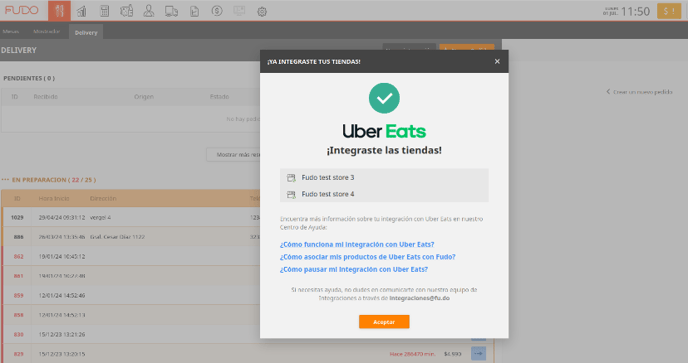Open the products (food and bottle) icon

[x=126, y=11]
